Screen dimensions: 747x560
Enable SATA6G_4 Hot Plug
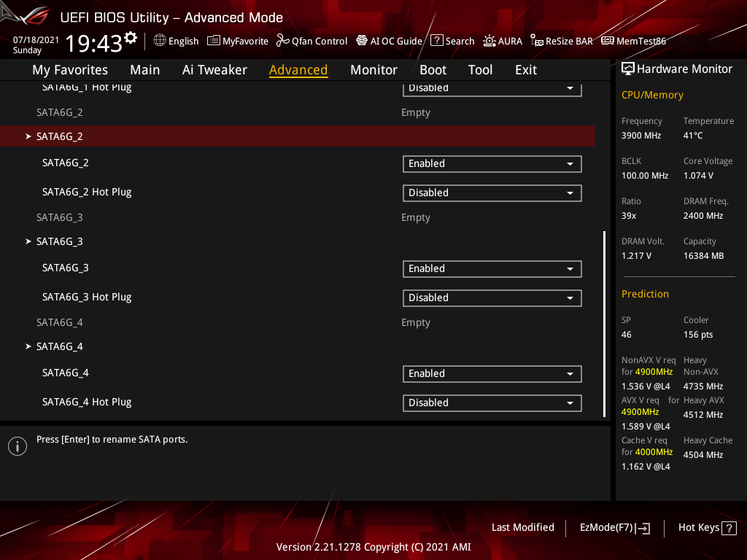click(x=492, y=402)
